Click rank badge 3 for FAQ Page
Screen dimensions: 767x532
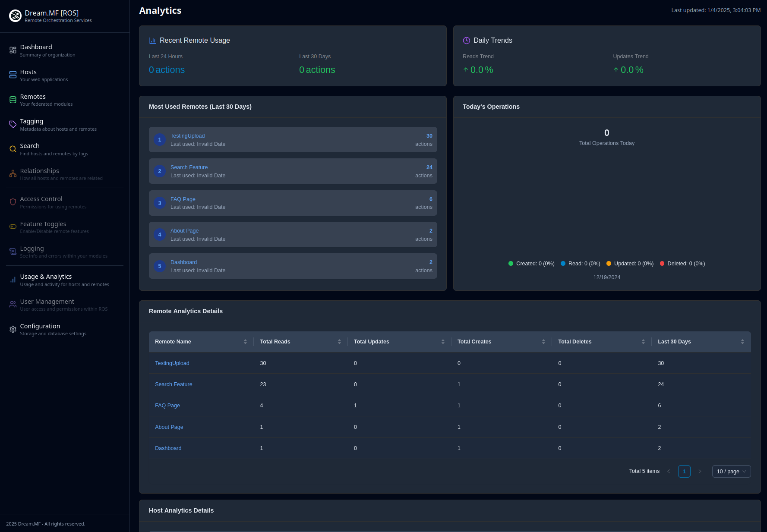(x=160, y=203)
